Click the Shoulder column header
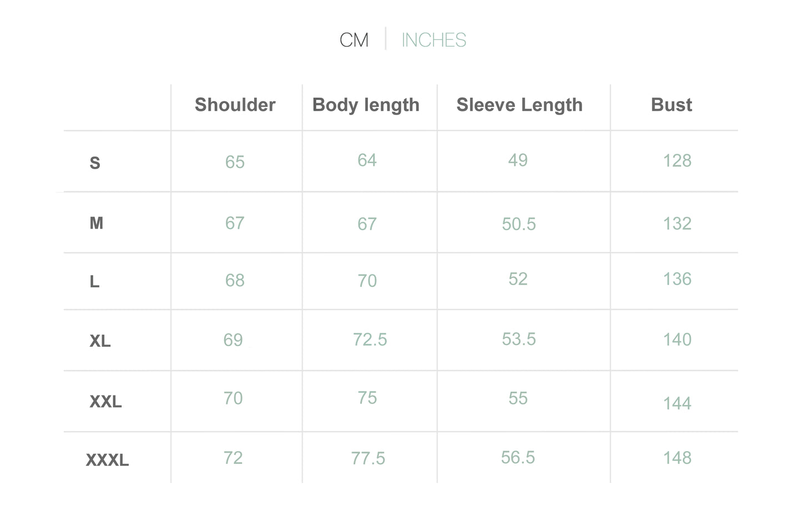This screenshot has width=802, height=532. [235, 105]
